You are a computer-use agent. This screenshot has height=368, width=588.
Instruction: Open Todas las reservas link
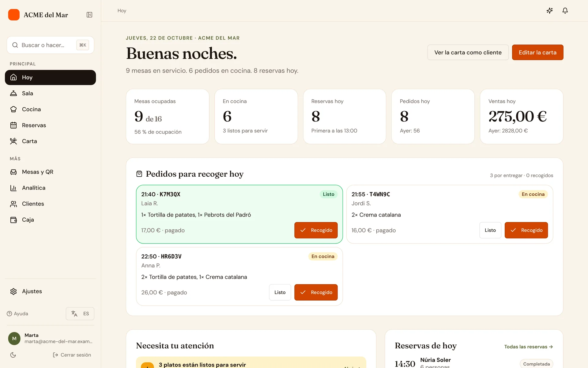[x=528, y=347]
